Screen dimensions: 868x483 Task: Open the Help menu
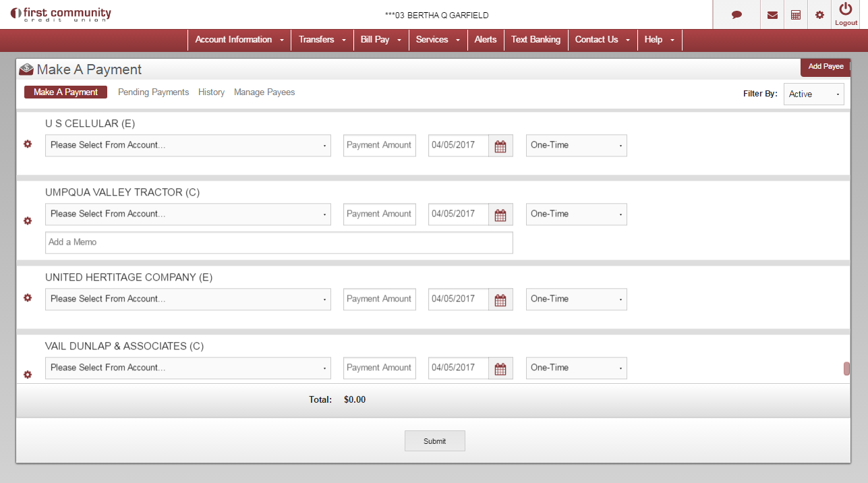tap(660, 40)
